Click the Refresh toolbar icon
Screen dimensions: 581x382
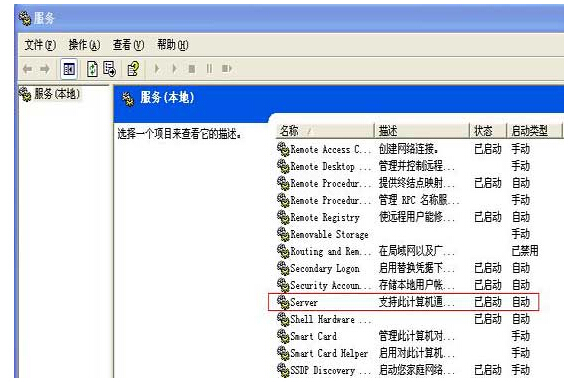click(x=92, y=69)
